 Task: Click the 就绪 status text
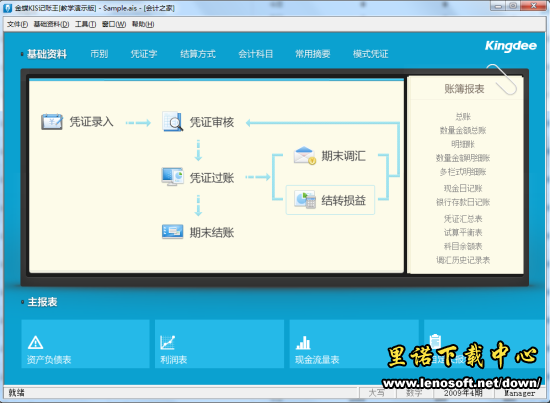tap(16, 393)
